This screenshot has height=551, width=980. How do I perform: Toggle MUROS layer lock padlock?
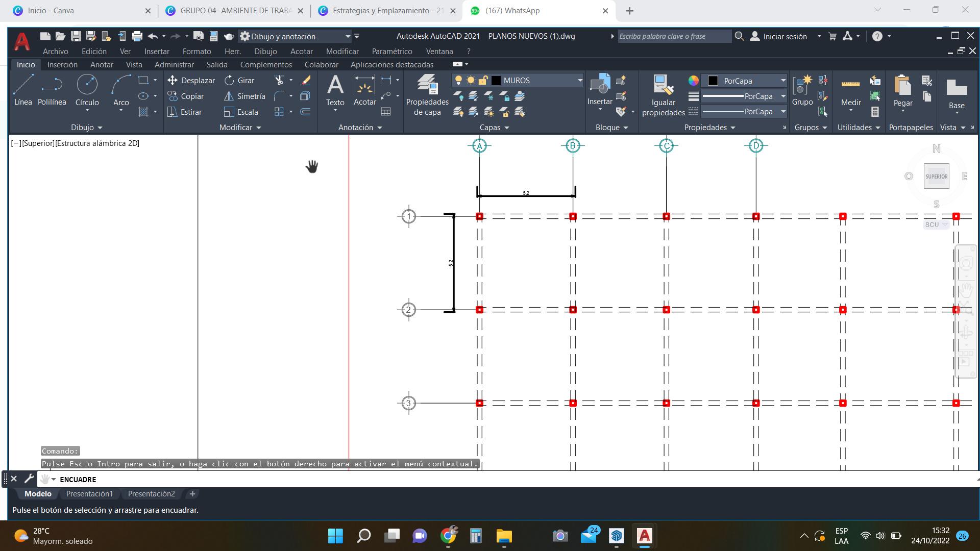[x=483, y=81]
